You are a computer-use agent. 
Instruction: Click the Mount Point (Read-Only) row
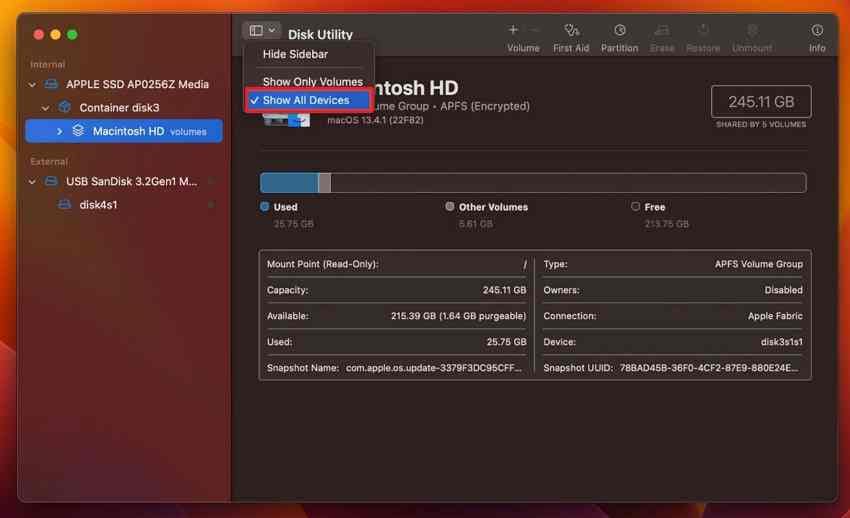coord(396,264)
